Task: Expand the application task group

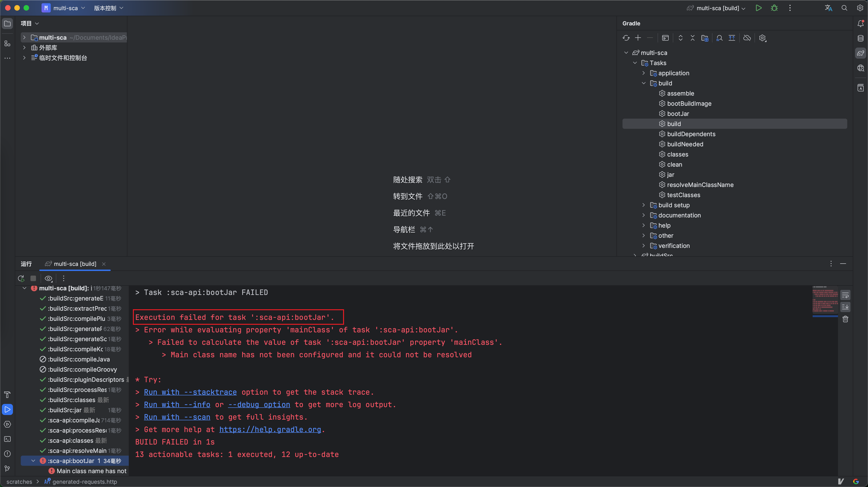Action: point(644,73)
